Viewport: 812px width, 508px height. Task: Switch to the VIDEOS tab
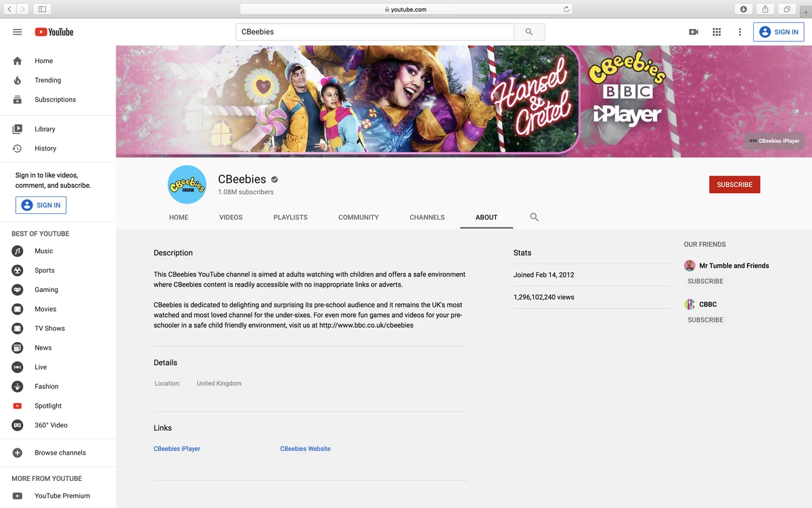tap(230, 217)
